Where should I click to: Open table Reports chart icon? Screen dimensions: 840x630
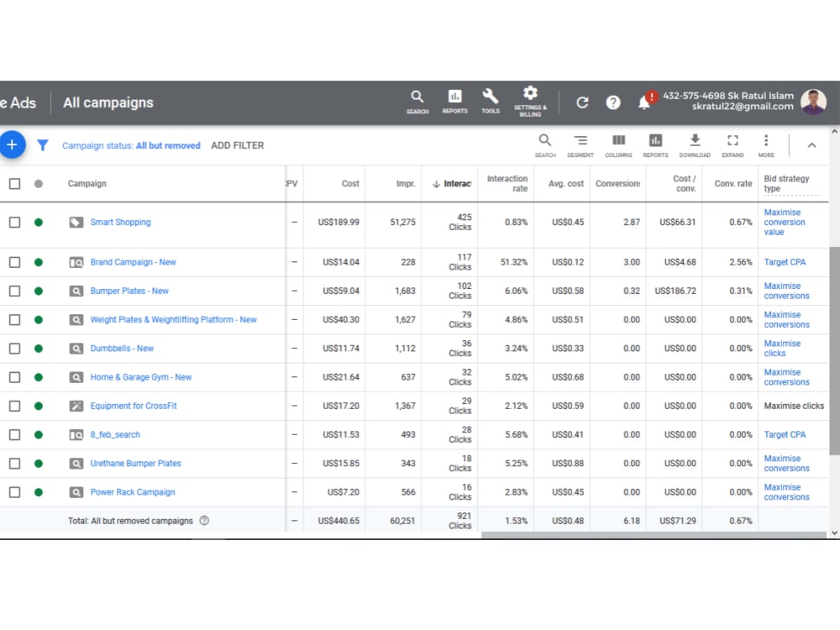(x=655, y=145)
